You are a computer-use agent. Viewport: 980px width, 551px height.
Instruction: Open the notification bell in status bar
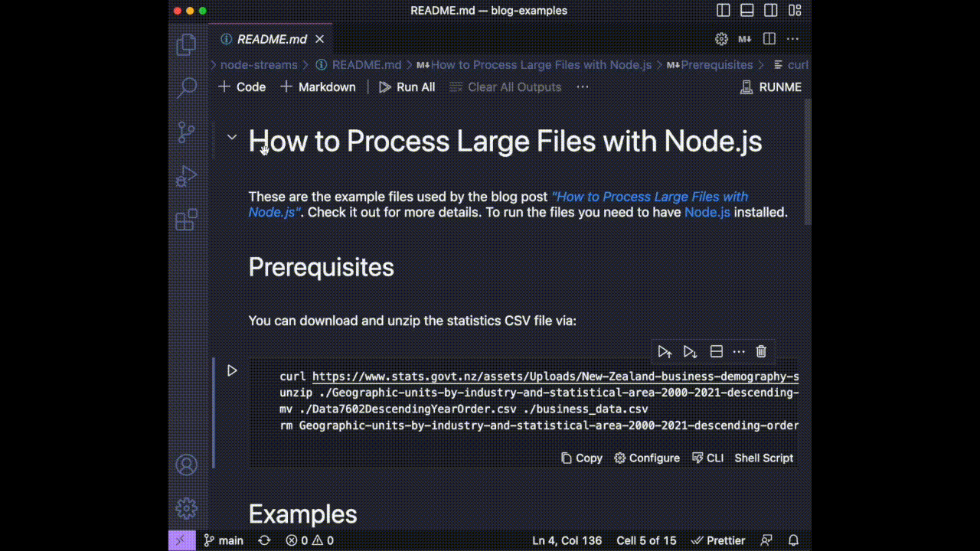(794, 540)
